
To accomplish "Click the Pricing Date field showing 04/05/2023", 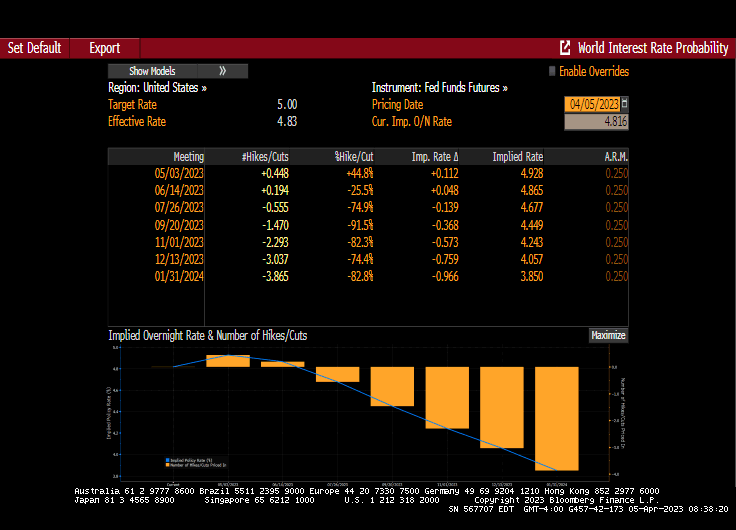I will pyautogui.click(x=592, y=104).
